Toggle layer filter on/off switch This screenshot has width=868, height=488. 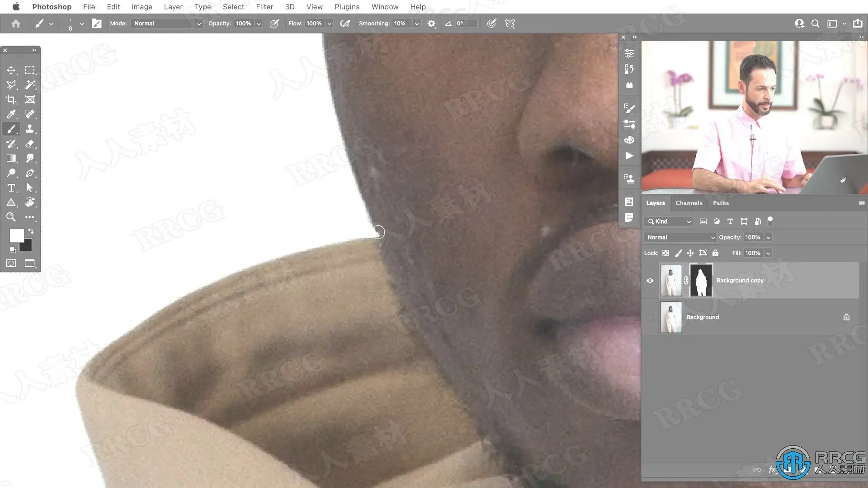pyautogui.click(x=770, y=221)
